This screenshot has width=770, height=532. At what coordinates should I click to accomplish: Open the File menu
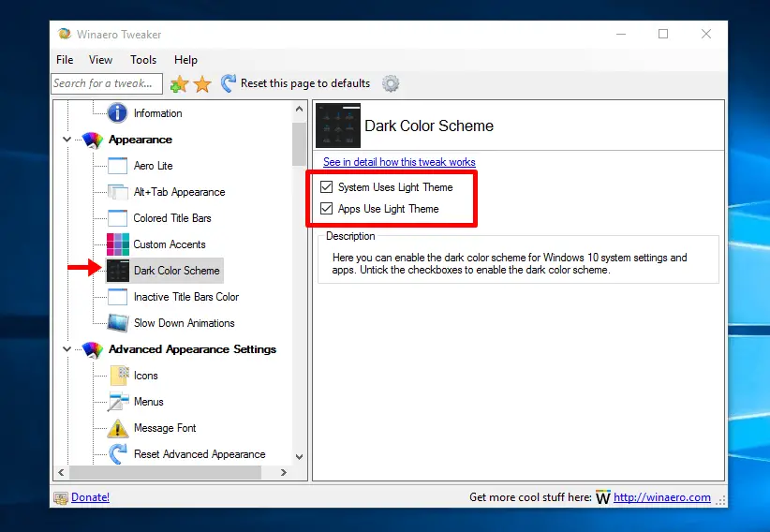click(x=65, y=60)
